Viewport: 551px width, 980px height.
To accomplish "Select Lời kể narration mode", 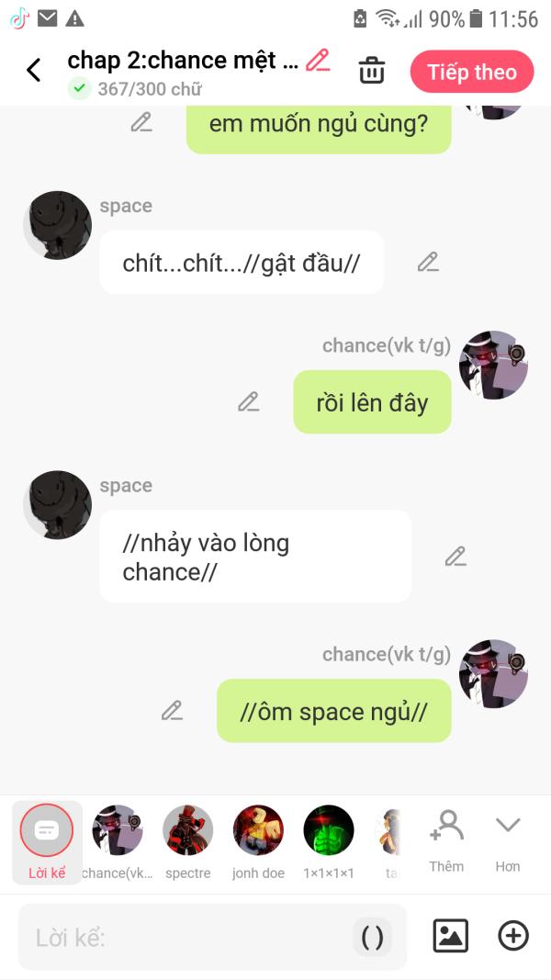I will pos(47,841).
